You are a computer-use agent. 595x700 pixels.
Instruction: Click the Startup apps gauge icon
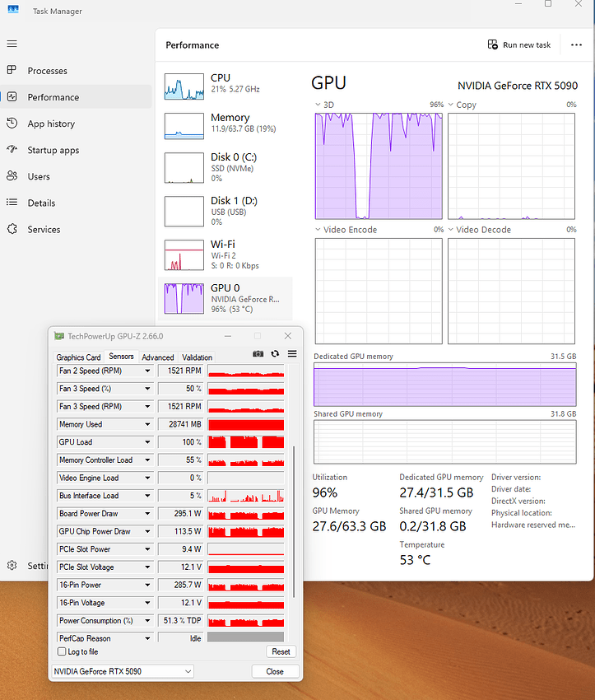pos(12,150)
